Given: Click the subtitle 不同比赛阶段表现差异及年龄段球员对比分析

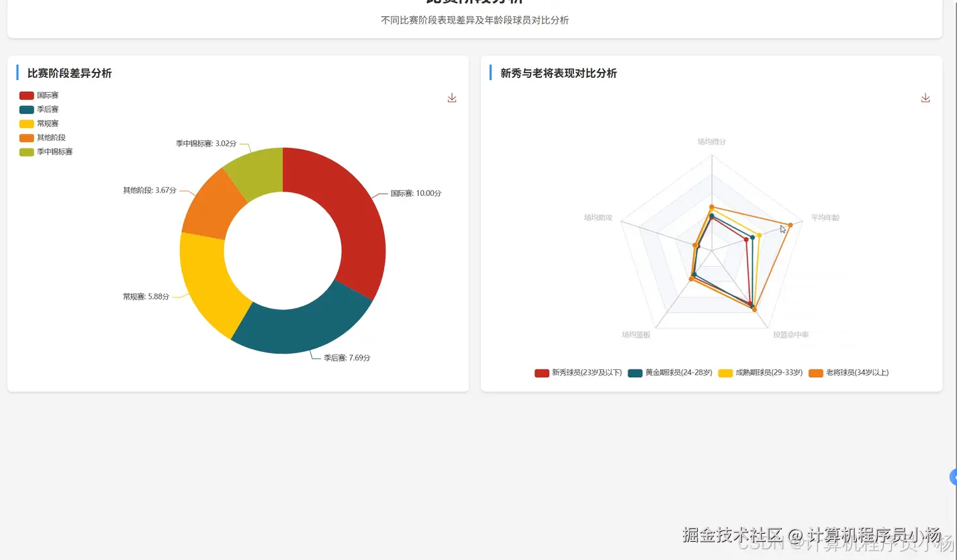Looking at the screenshot, I should pyautogui.click(x=475, y=20).
